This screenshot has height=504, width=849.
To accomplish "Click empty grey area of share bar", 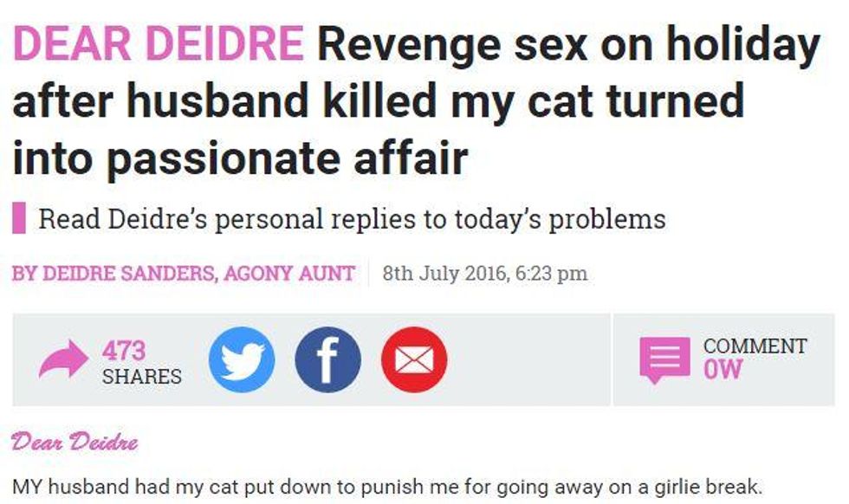I will (x=528, y=359).
